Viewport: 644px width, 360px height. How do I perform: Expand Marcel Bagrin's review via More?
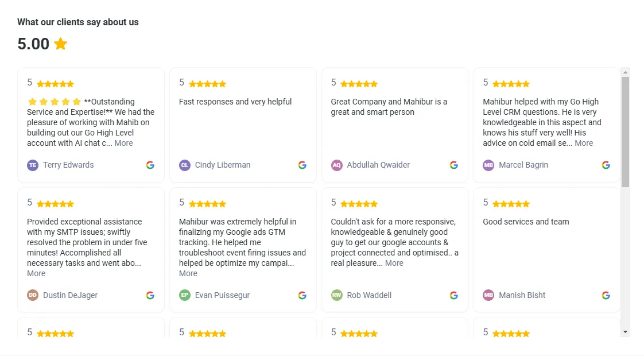tap(584, 143)
